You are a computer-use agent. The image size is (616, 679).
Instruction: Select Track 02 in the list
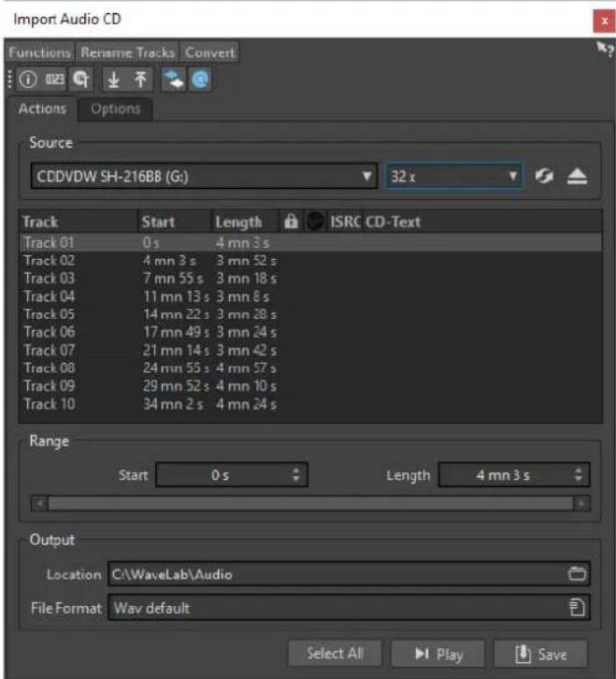[x=310, y=261]
